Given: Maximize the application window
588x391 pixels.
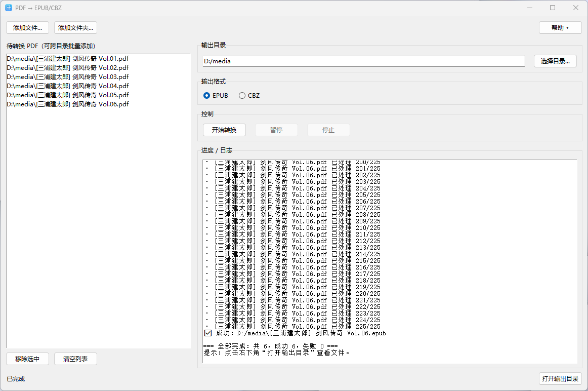Looking at the screenshot, I should [x=553, y=8].
